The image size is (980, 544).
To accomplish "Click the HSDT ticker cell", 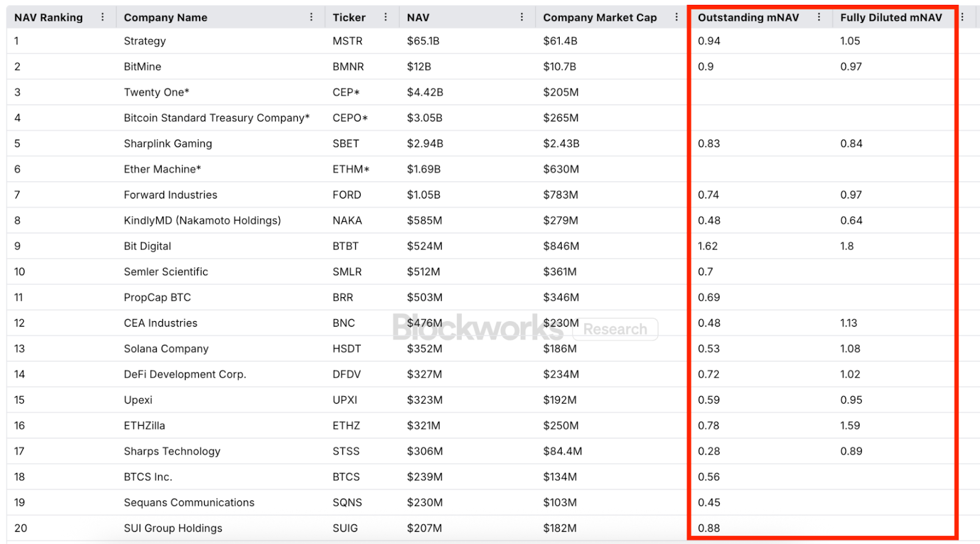I will [x=347, y=349].
